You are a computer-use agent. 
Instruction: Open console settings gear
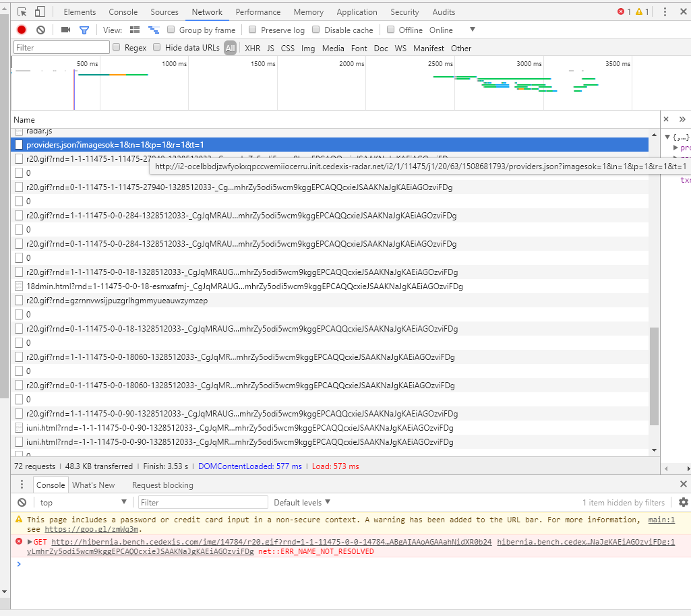coord(683,502)
